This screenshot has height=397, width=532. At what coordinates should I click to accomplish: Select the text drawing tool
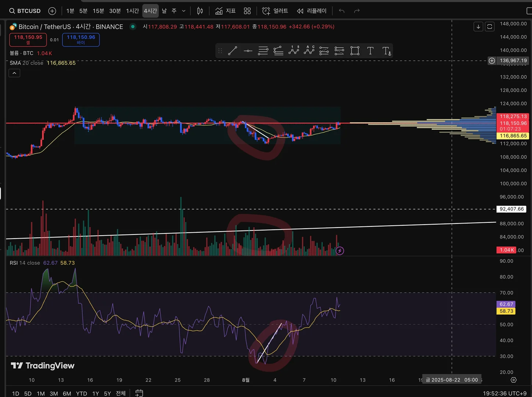pyautogui.click(x=370, y=51)
